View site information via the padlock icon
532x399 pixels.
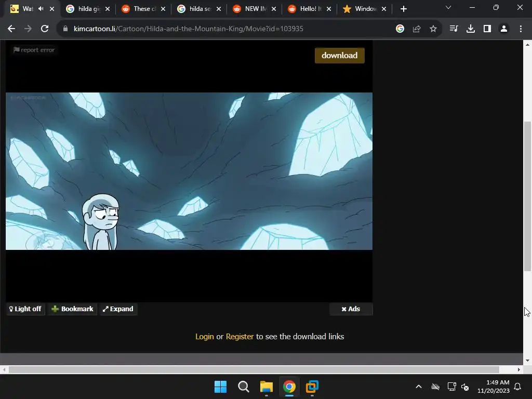[x=65, y=29]
